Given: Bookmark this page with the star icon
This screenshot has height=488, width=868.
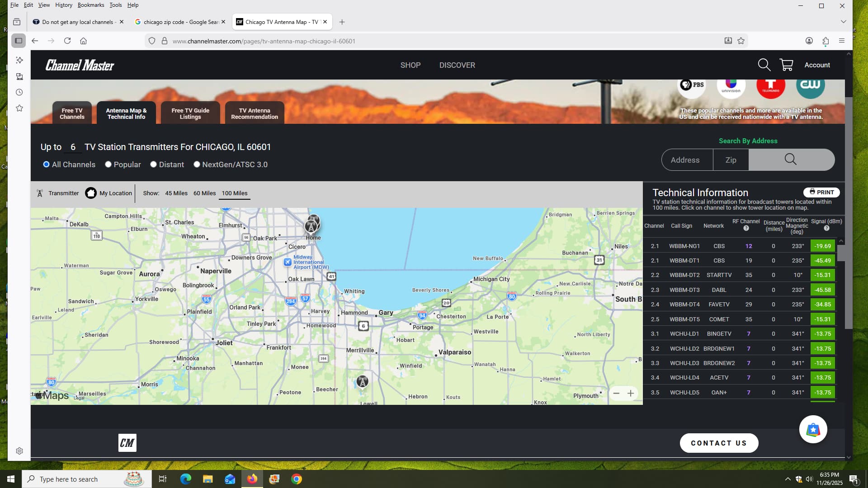Looking at the screenshot, I should click(741, 41).
